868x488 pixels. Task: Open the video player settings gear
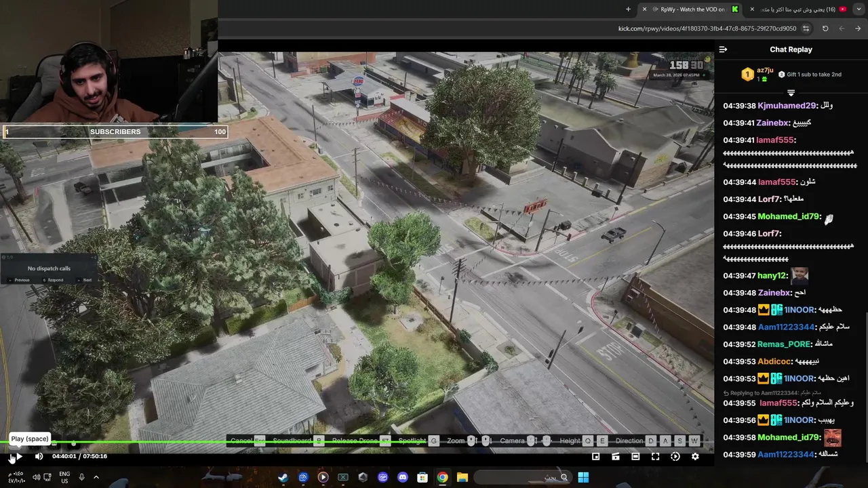click(695, 457)
